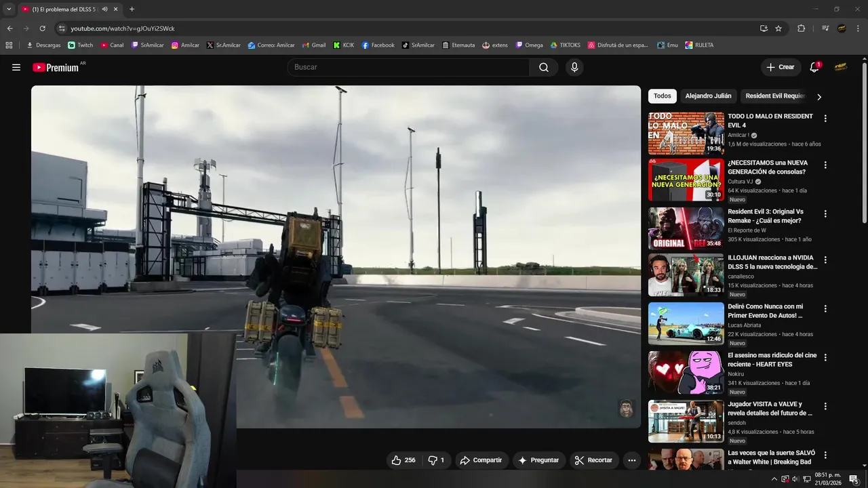
Task: Open Windows notification center icon
Action: click(x=854, y=479)
